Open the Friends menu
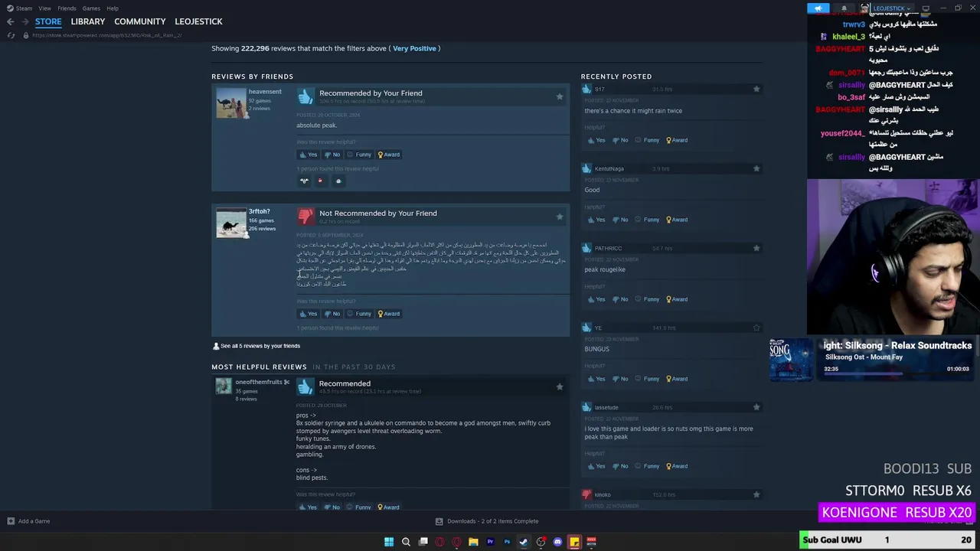This screenshot has height=551, width=980. [x=67, y=8]
